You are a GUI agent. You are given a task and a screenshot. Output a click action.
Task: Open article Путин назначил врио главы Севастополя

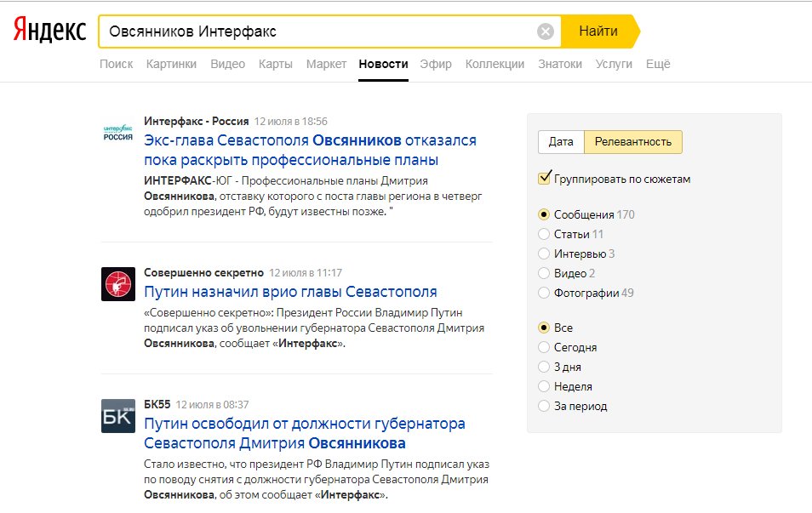[x=290, y=292]
